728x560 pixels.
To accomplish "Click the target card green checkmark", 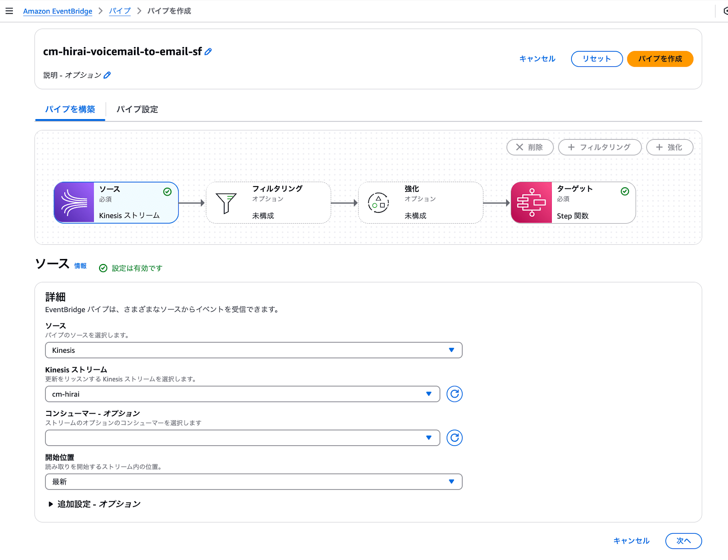I will click(625, 192).
